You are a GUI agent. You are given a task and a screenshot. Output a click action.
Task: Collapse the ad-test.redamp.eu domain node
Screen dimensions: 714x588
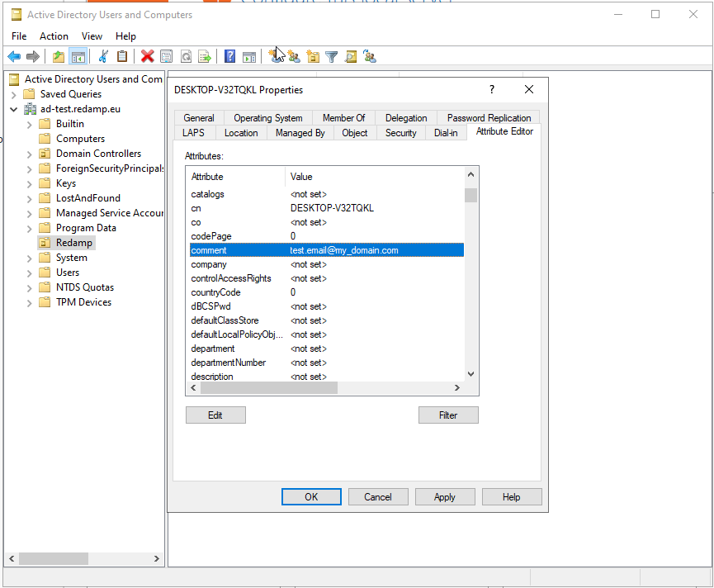click(x=14, y=109)
